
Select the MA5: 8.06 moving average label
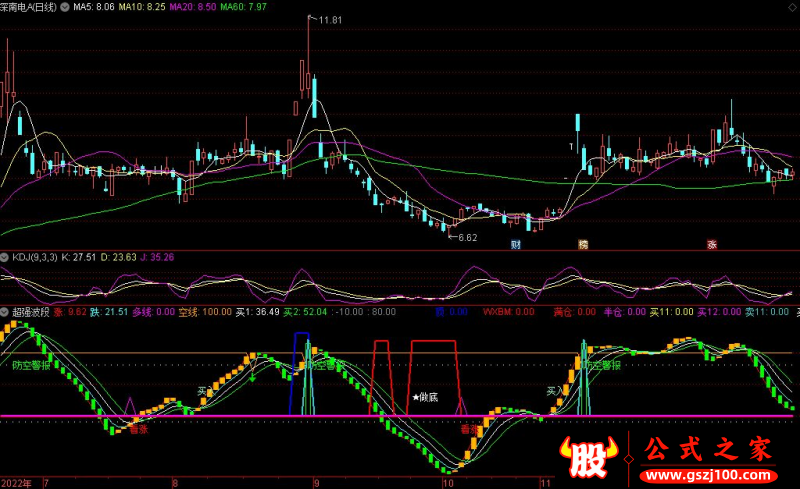coord(95,7)
